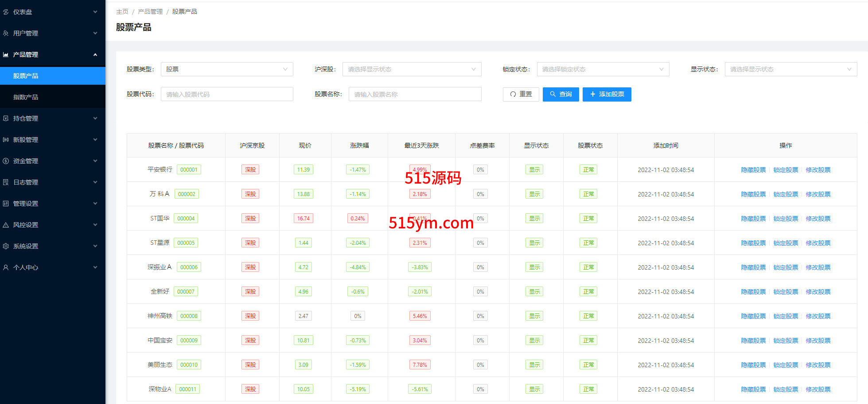Select 指数产品 in the sidebar

click(26, 97)
